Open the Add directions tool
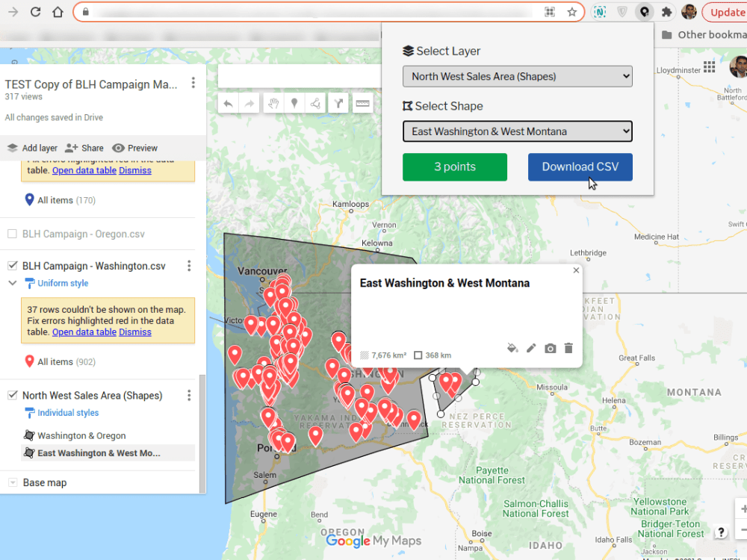Viewport: 747px width, 560px height. click(338, 102)
